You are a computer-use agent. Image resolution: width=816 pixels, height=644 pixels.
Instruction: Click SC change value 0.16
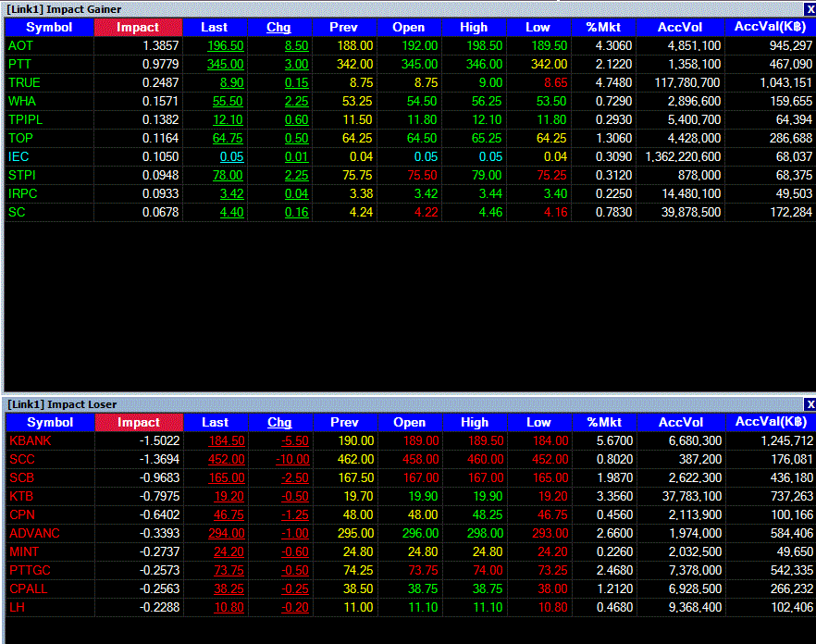[297, 212]
